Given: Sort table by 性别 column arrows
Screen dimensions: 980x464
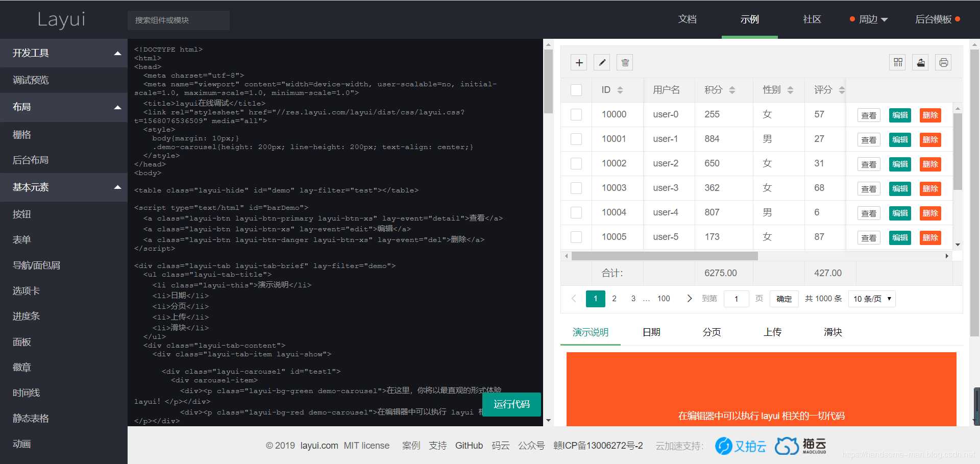Looking at the screenshot, I should (790, 90).
